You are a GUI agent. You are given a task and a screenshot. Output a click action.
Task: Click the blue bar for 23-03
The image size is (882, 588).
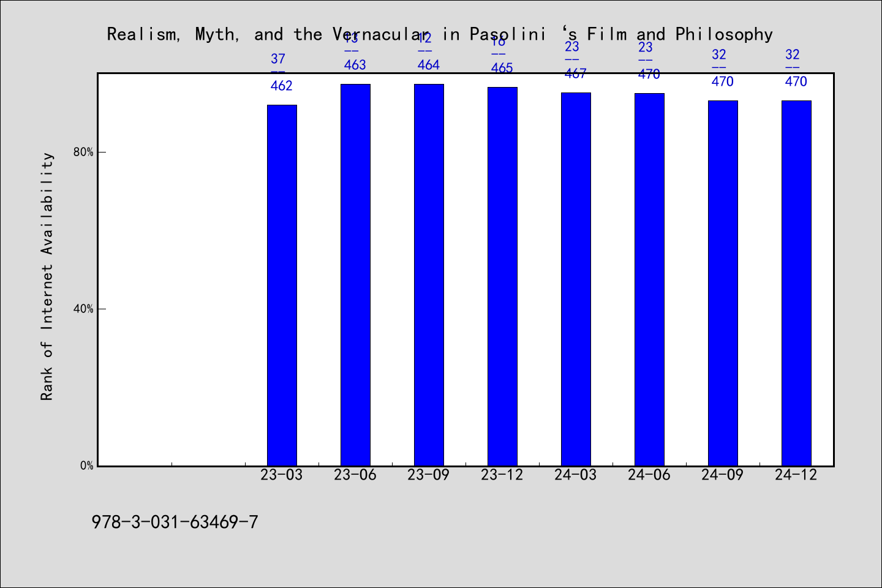282,285
